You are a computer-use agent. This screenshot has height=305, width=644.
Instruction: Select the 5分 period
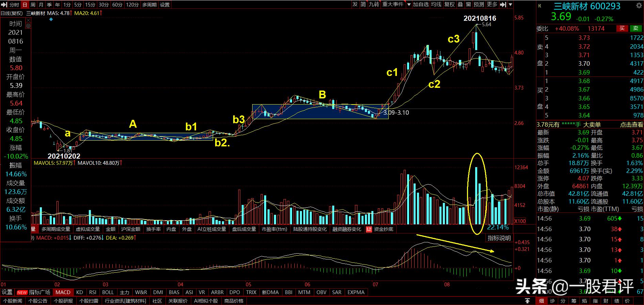click(78, 5)
